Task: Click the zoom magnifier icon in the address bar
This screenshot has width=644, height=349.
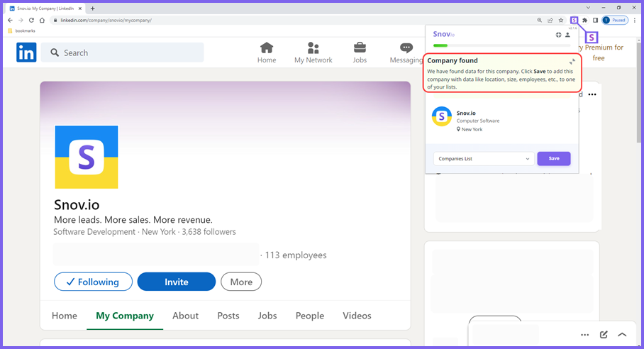Action: (x=540, y=20)
